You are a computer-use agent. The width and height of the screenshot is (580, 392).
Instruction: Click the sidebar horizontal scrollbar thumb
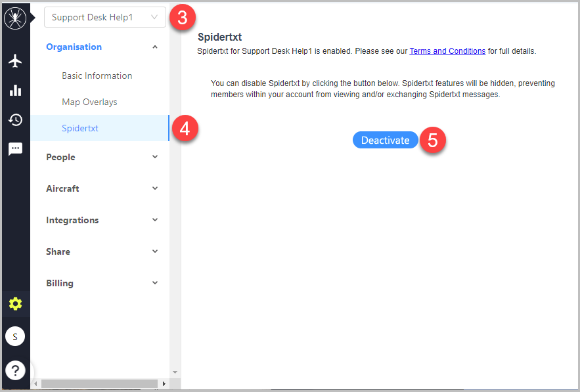99,384
